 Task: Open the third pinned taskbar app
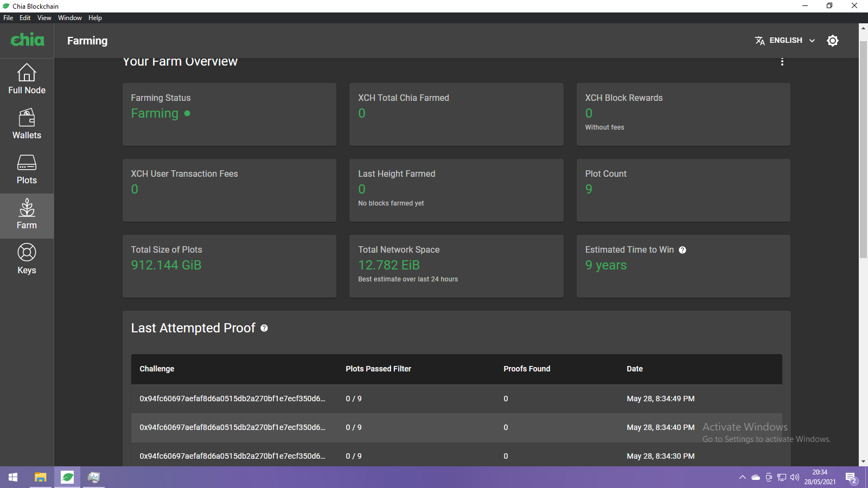point(94,477)
